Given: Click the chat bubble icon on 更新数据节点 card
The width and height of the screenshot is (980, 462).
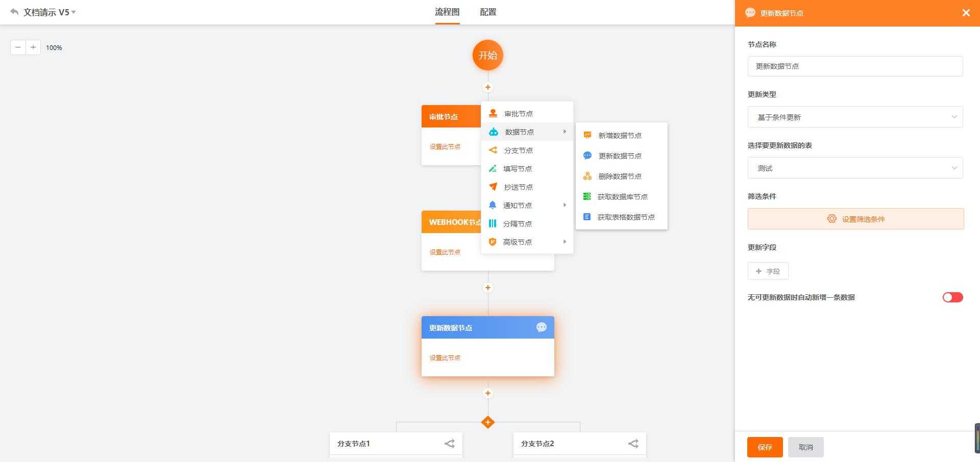Looking at the screenshot, I should pos(542,327).
